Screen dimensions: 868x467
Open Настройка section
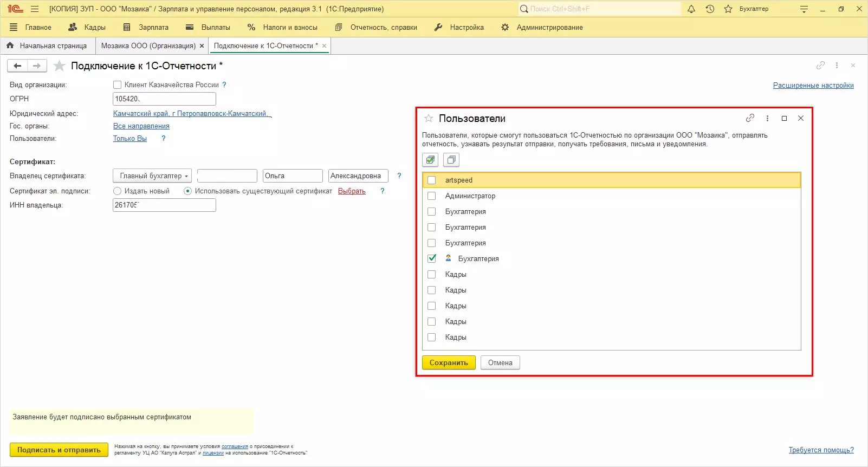(x=459, y=27)
